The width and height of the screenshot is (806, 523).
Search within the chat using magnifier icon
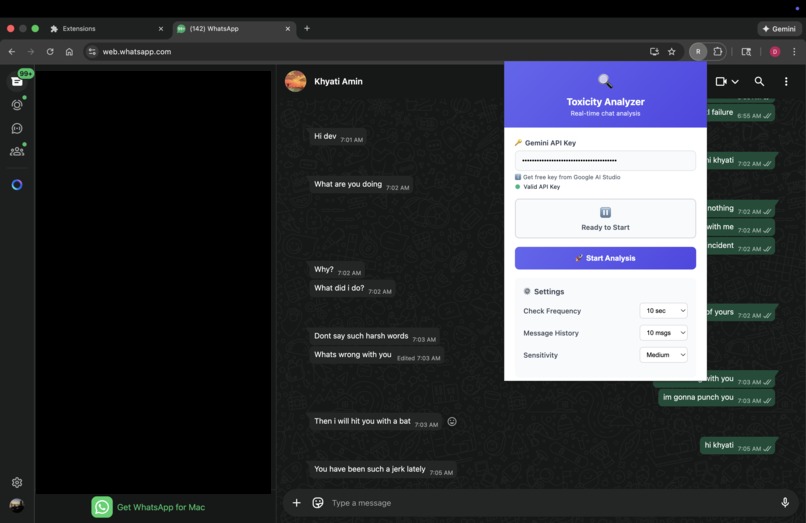759,81
